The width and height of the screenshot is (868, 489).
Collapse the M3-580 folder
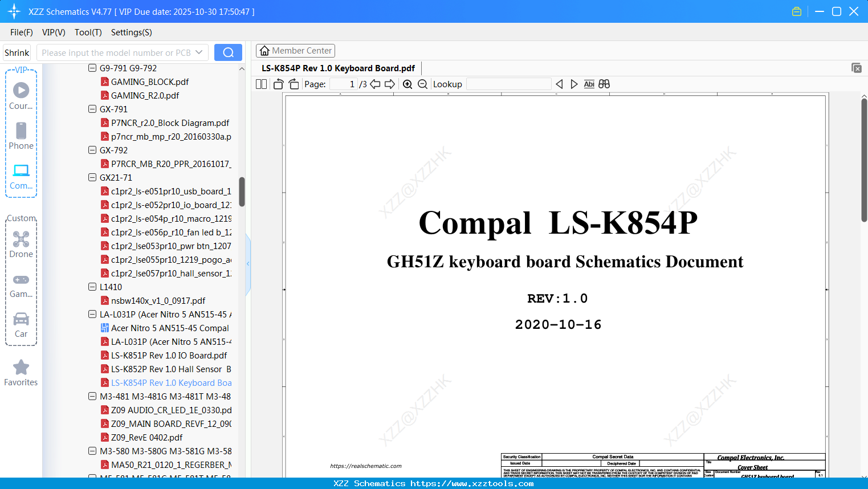coord(92,451)
